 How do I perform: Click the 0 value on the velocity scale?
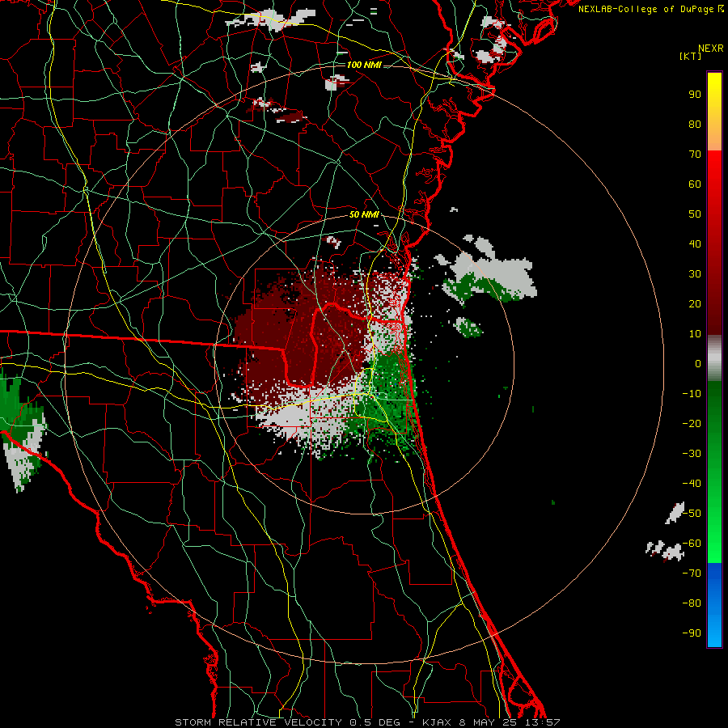(698, 364)
